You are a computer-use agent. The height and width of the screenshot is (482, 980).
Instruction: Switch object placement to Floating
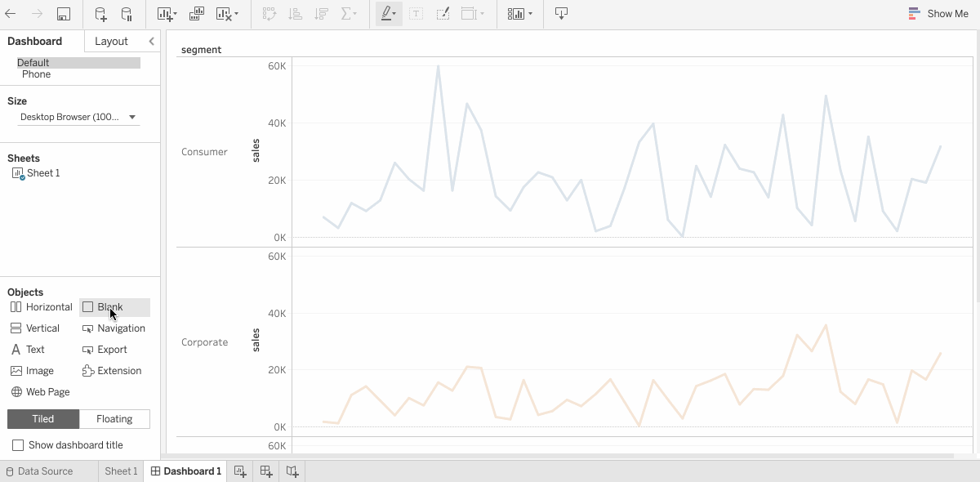[x=114, y=419]
